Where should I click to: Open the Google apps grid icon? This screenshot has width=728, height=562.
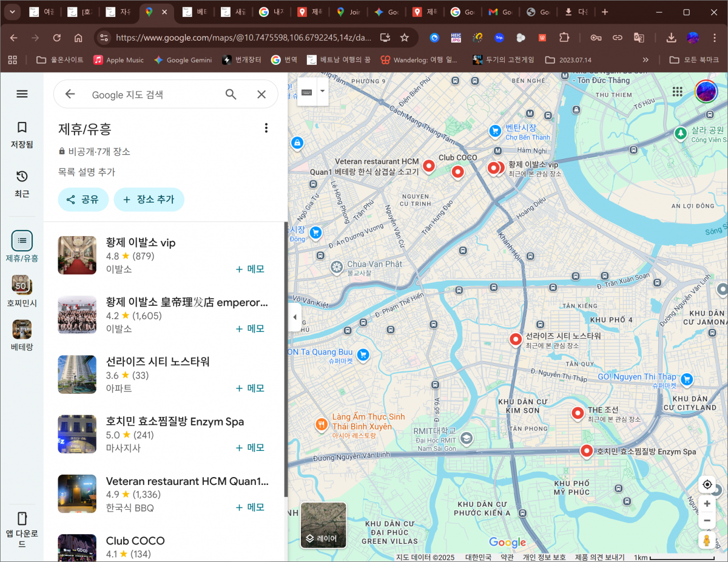678,92
